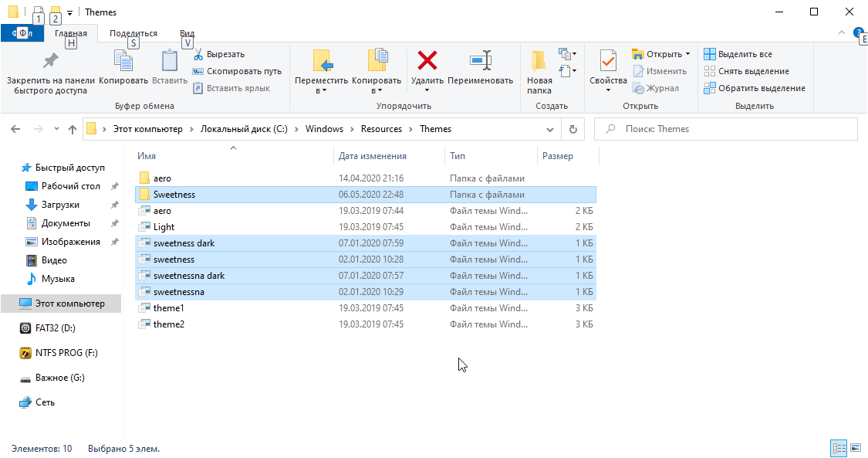The width and height of the screenshot is (868, 458).
Task: Collapse the ribbon with the chevron arrow
Action: click(842, 33)
